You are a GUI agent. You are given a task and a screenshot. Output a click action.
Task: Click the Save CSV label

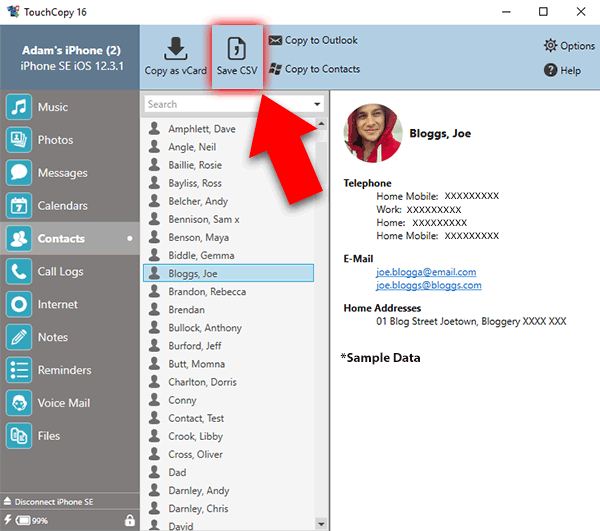point(237,71)
